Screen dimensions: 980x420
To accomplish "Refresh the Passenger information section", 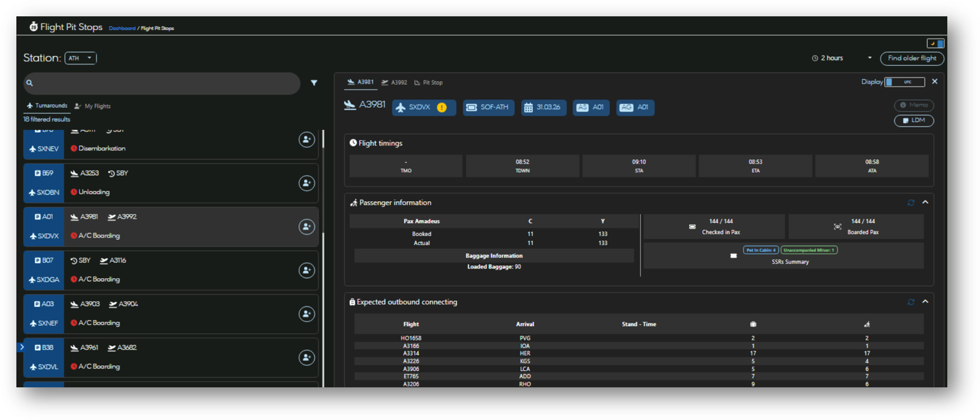I will 911,202.
